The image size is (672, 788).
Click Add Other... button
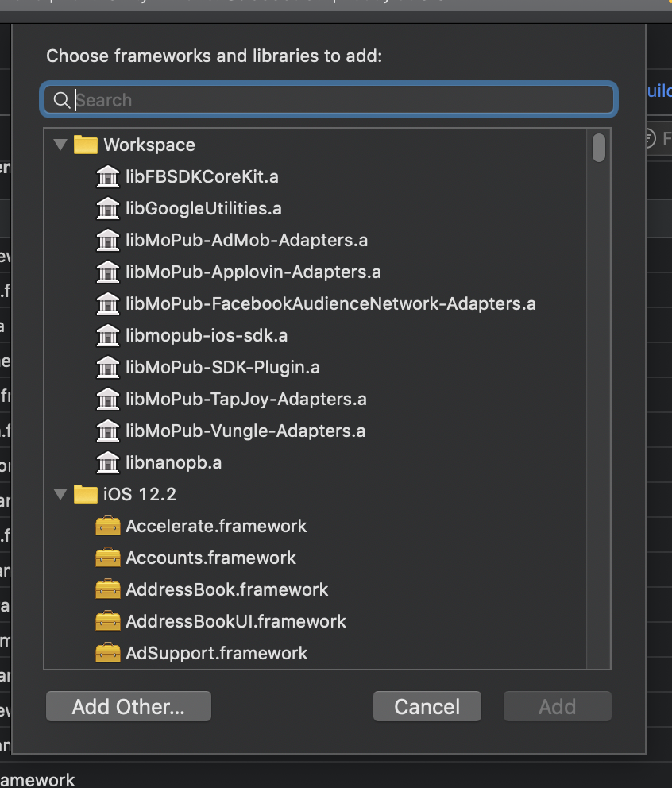pos(128,706)
